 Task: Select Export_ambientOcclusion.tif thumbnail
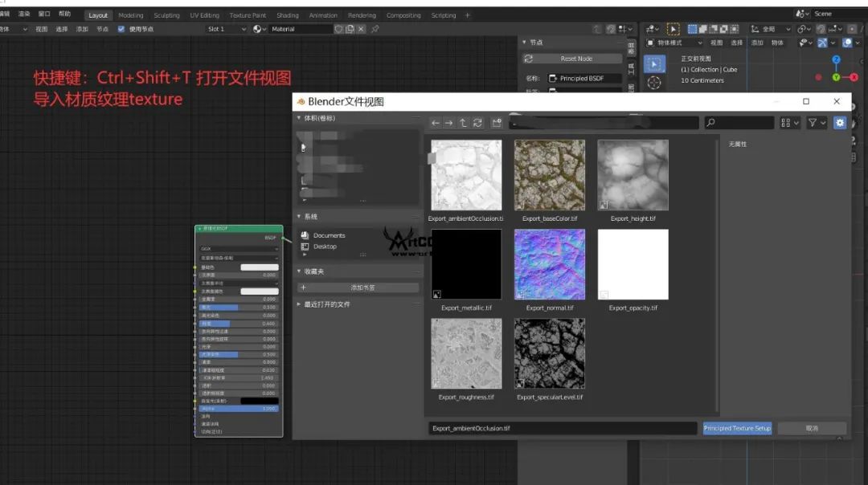466,175
